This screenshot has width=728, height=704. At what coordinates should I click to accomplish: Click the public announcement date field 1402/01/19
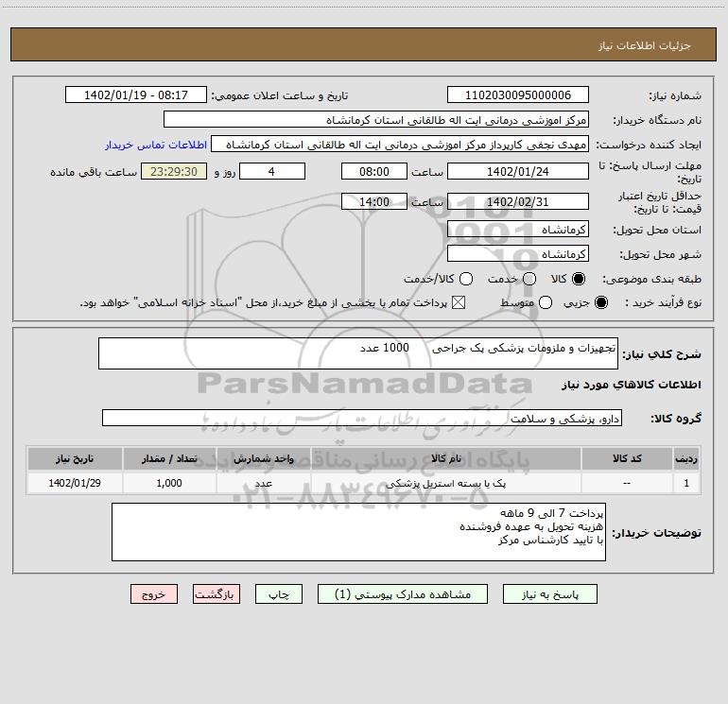pos(136,94)
